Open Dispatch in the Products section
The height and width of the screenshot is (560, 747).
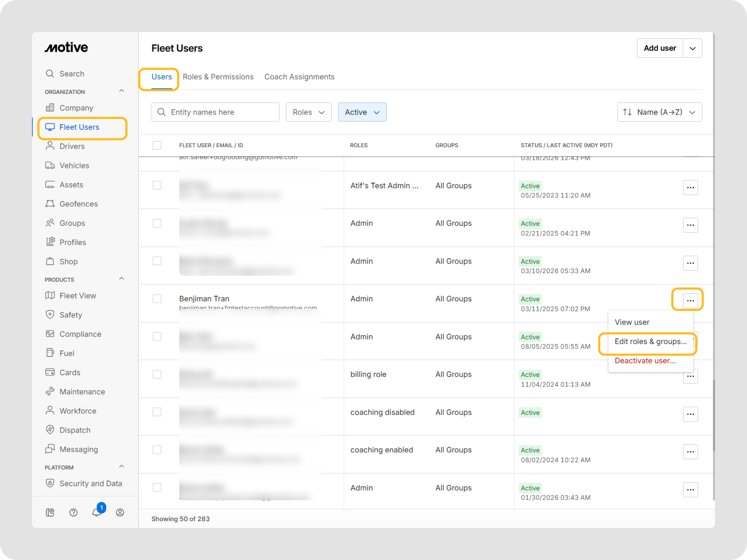pos(75,430)
